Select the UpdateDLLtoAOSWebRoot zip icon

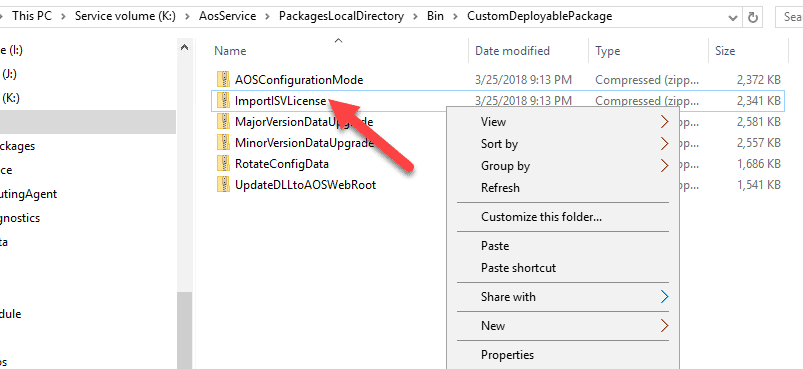click(x=223, y=185)
